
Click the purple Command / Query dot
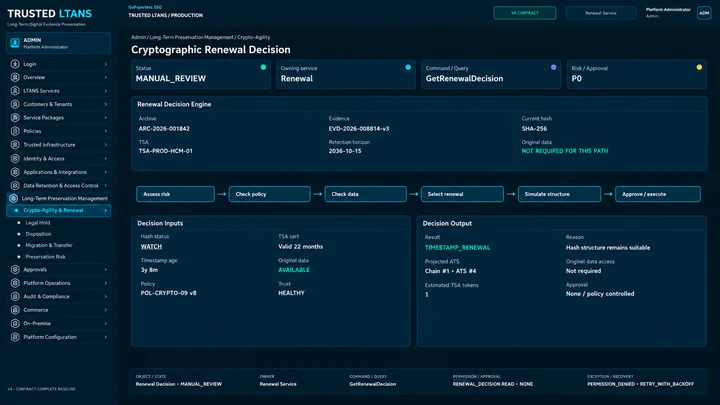point(553,68)
